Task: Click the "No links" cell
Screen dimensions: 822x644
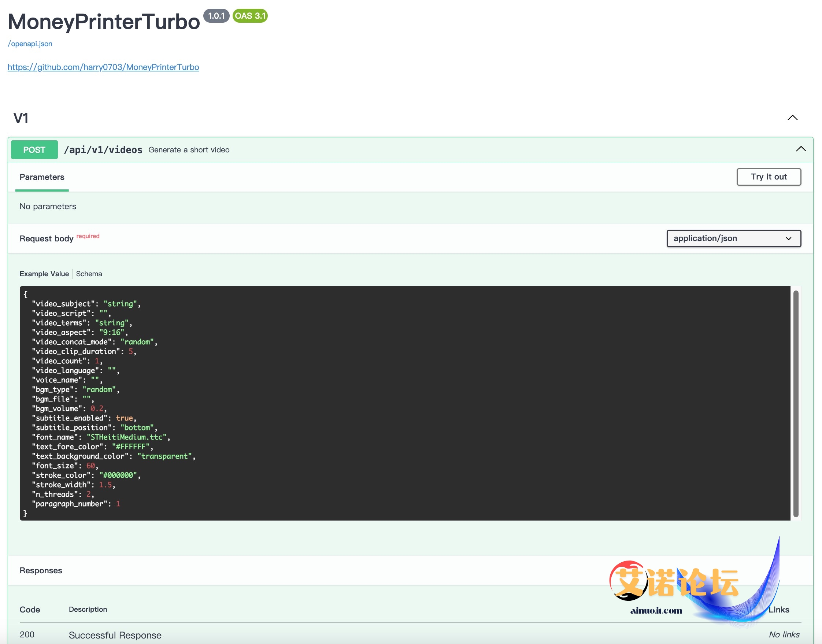Action: coord(784,634)
